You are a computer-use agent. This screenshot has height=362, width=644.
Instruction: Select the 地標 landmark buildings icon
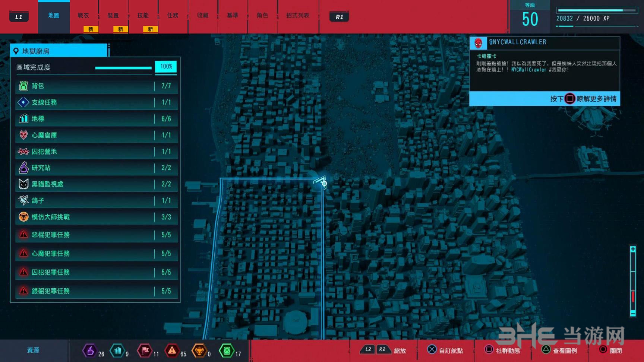pyautogui.click(x=23, y=118)
